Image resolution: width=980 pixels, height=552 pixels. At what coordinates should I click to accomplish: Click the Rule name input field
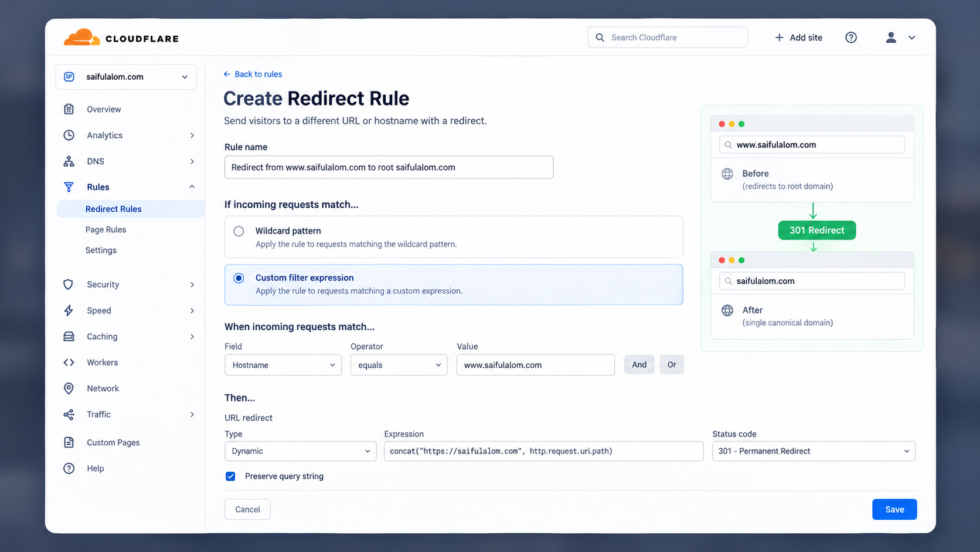coord(389,167)
